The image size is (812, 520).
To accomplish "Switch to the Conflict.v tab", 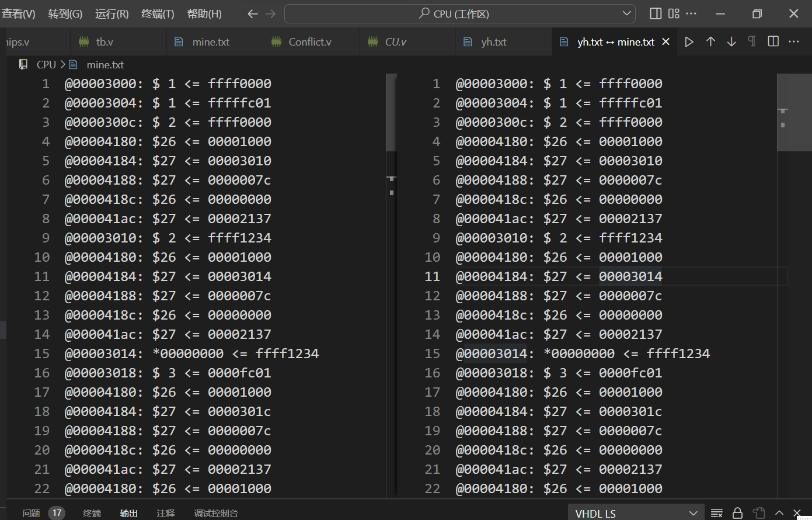I will pyautogui.click(x=309, y=41).
